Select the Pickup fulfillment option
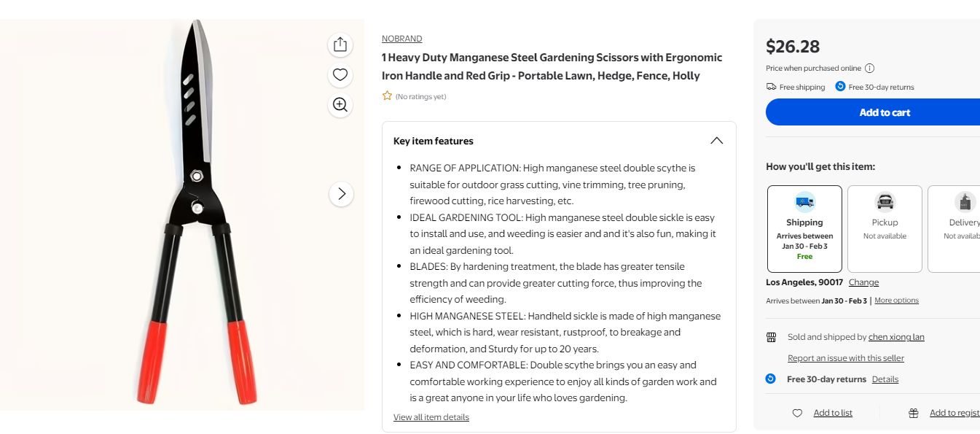This screenshot has width=980, height=434. [885, 228]
